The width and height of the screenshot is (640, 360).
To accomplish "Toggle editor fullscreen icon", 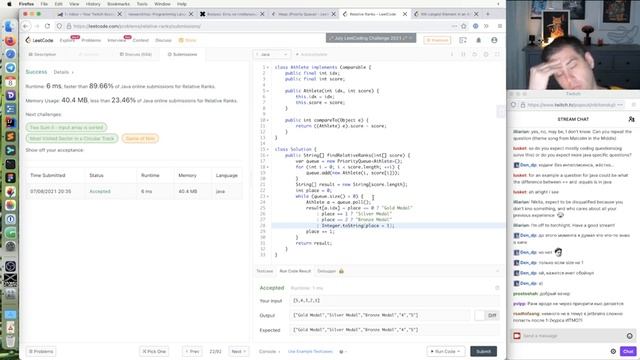I will (x=497, y=54).
